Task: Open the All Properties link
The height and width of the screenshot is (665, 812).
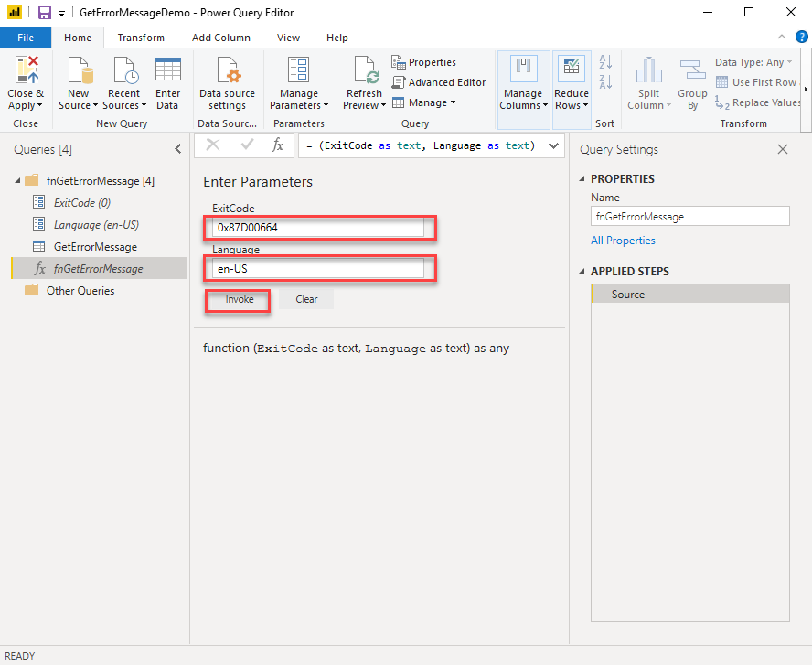Action: [623, 241]
